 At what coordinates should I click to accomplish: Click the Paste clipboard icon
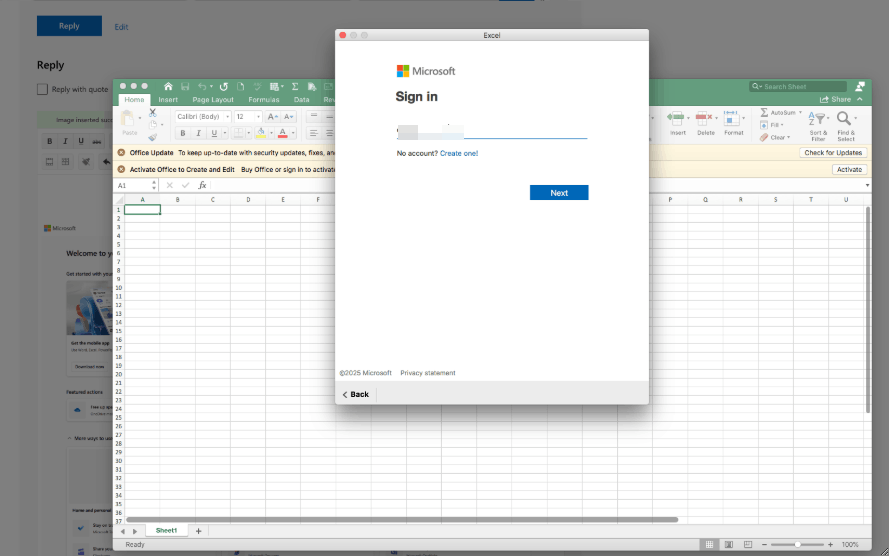(x=128, y=119)
